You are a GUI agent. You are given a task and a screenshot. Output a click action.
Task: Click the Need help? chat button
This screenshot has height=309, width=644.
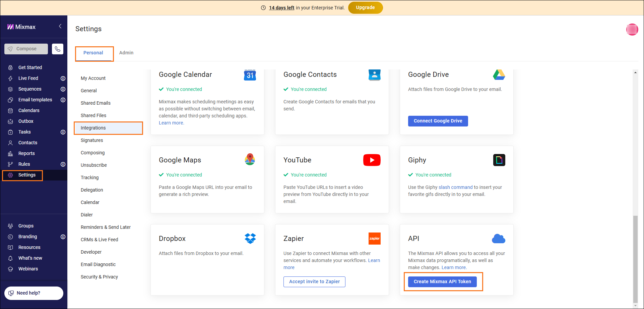pos(34,293)
